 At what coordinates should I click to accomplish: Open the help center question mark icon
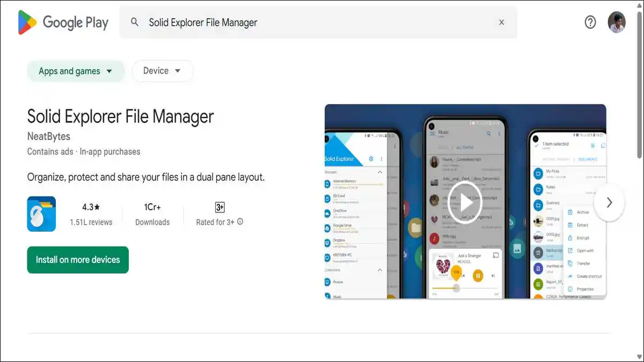[x=590, y=22]
